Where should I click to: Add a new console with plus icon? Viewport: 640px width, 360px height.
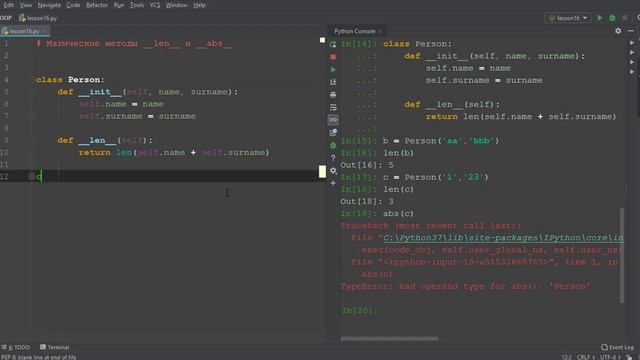[x=333, y=183]
